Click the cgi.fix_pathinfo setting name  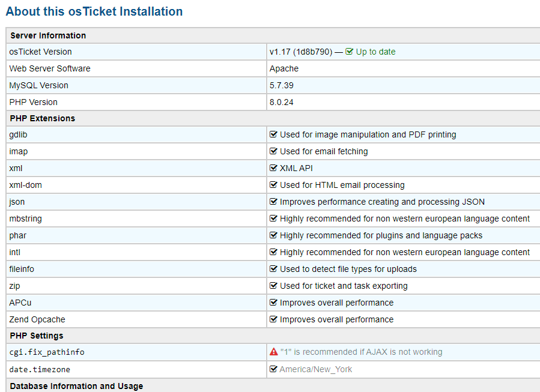pyautogui.click(x=43, y=352)
